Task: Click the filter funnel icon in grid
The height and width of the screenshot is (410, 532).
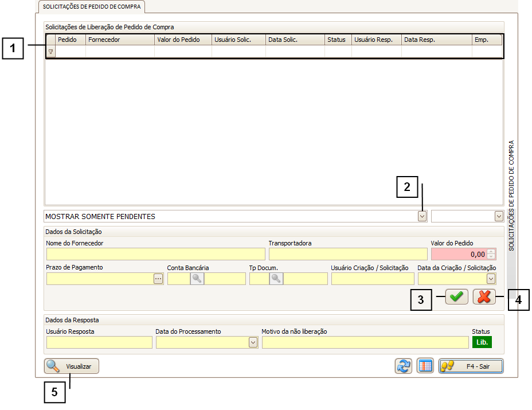Action: [x=51, y=52]
